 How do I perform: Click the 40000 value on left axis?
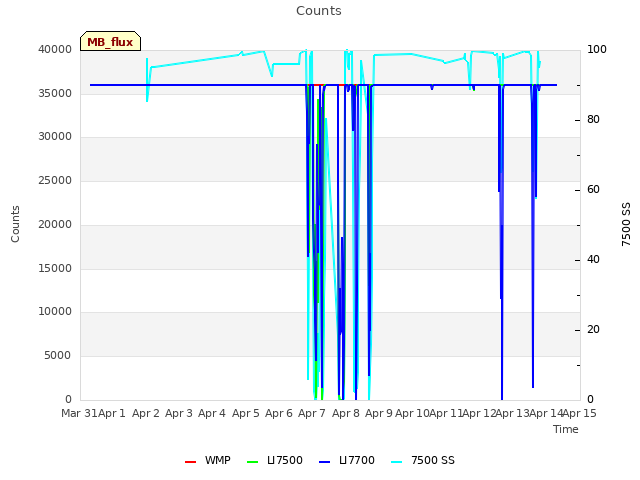[x=55, y=49]
